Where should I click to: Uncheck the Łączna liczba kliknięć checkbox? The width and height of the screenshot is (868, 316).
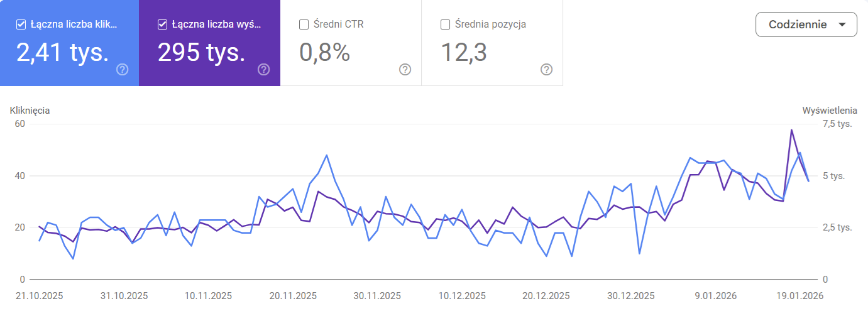click(21, 25)
